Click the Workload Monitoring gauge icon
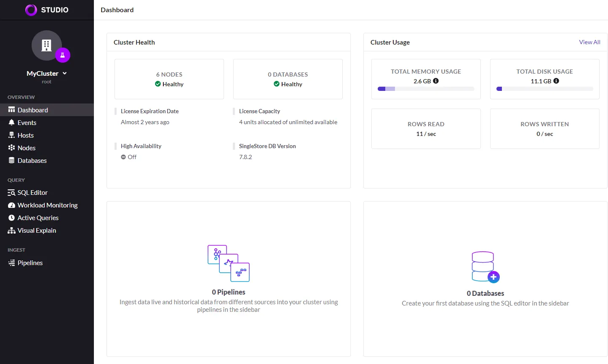This screenshot has width=608, height=364. click(11, 205)
